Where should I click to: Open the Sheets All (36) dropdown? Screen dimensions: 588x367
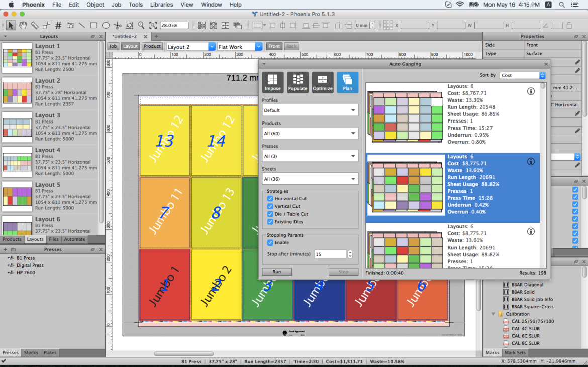pos(310,179)
